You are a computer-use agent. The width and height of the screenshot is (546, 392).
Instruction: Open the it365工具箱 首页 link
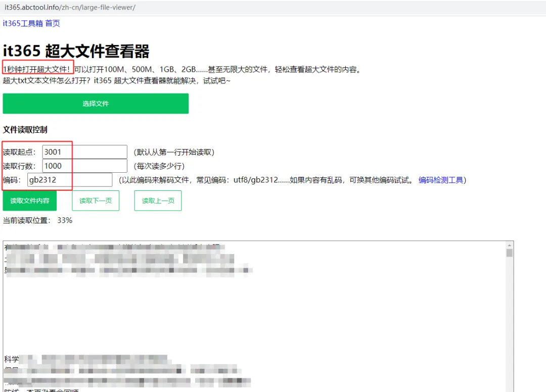(31, 23)
